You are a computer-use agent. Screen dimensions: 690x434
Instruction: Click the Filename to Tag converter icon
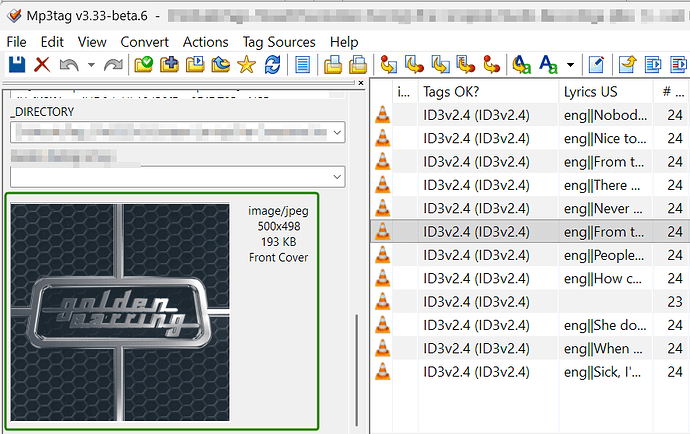(x=414, y=64)
